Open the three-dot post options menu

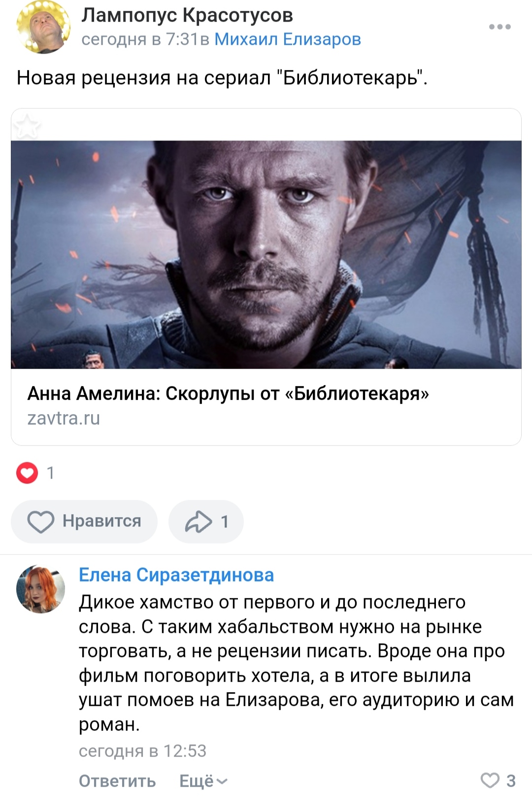point(499,27)
